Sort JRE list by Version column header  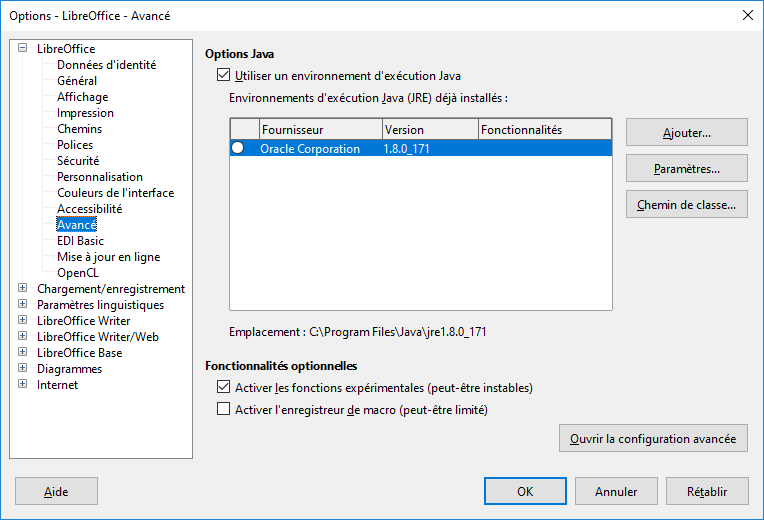click(x=430, y=130)
